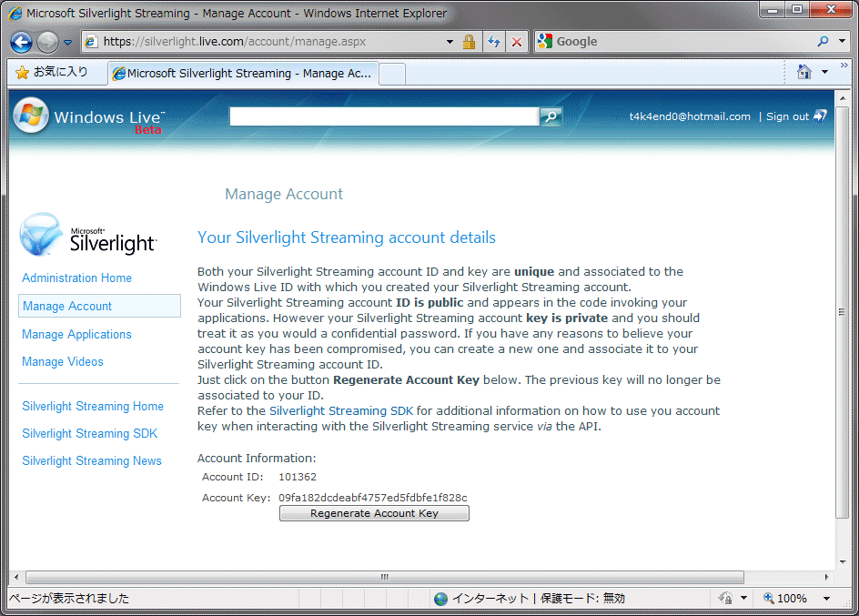Click in the Windows Live search field
This screenshot has width=859, height=616.
pyautogui.click(x=383, y=116)
